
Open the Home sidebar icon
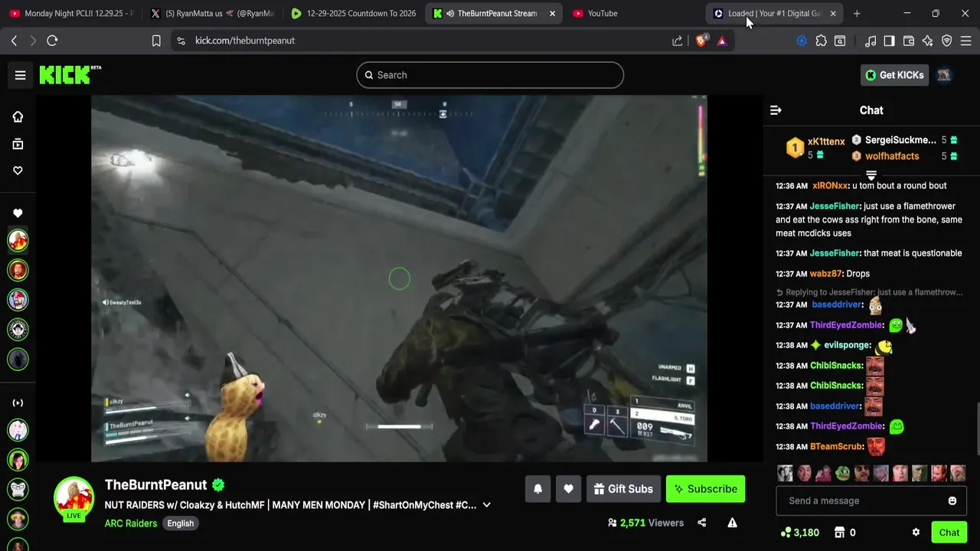click(x=18, y=117)
